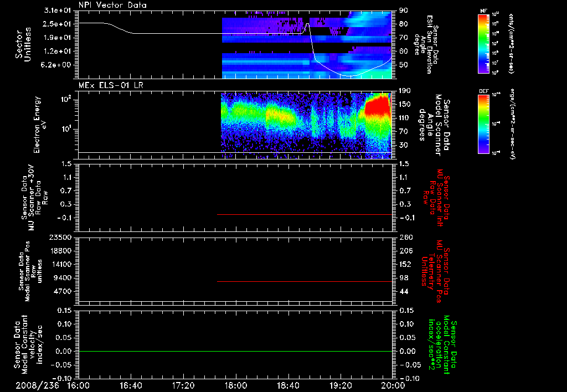The height and width of the screenshot is (392, 567).
Task: Click the "Electron Energy eV" axis label
Action: click(x=40, y=125)
